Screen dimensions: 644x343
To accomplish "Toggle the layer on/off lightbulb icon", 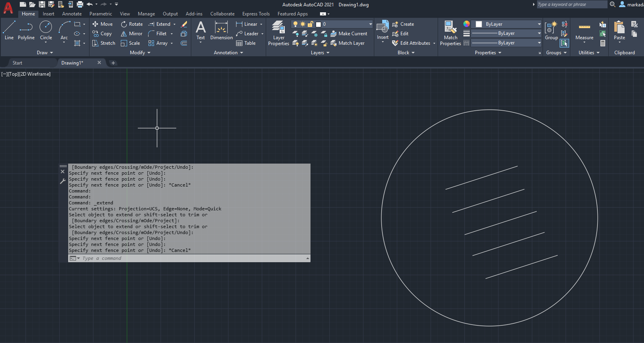I will click(x=295, y=24).
